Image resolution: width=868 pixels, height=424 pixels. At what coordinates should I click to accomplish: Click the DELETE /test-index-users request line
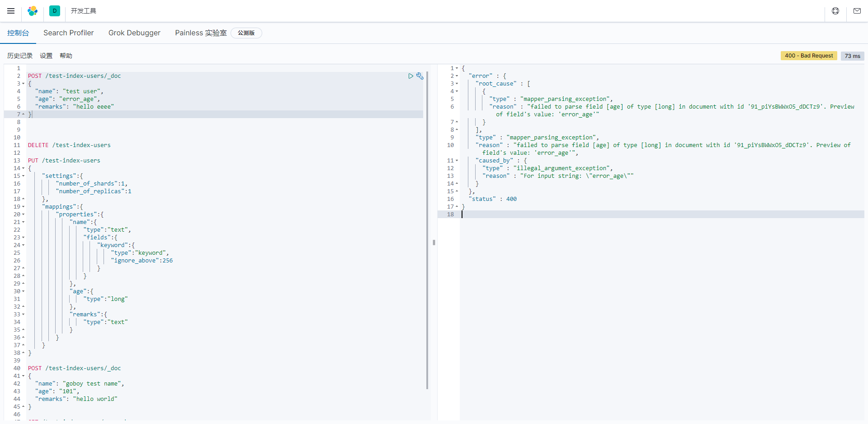pyautogui.click(x=69, y=145)
